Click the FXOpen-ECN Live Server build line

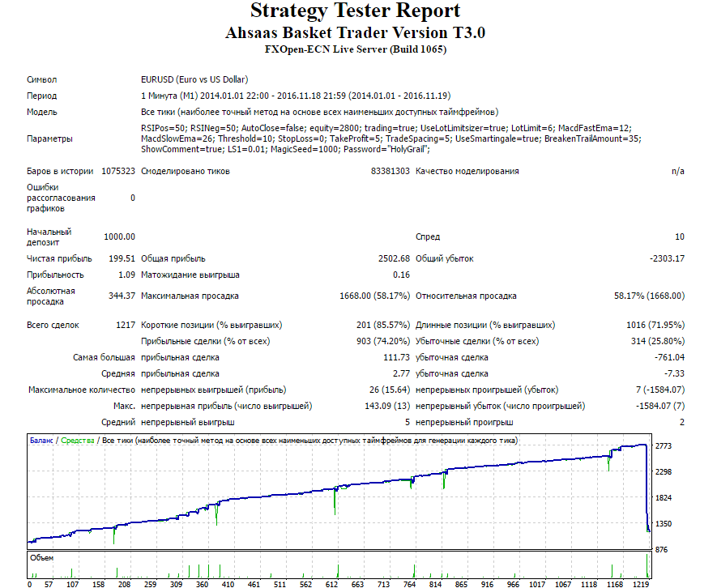pos(356,49)
